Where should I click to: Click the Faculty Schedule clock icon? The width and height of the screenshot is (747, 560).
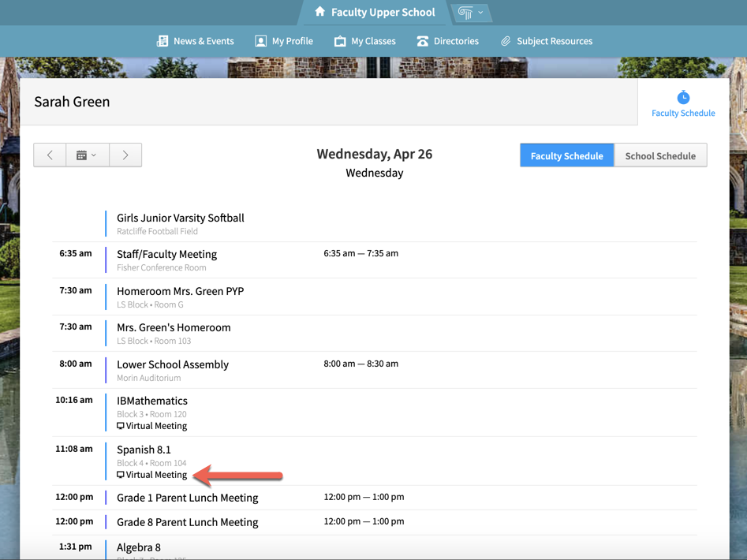(x=683, y=97)
